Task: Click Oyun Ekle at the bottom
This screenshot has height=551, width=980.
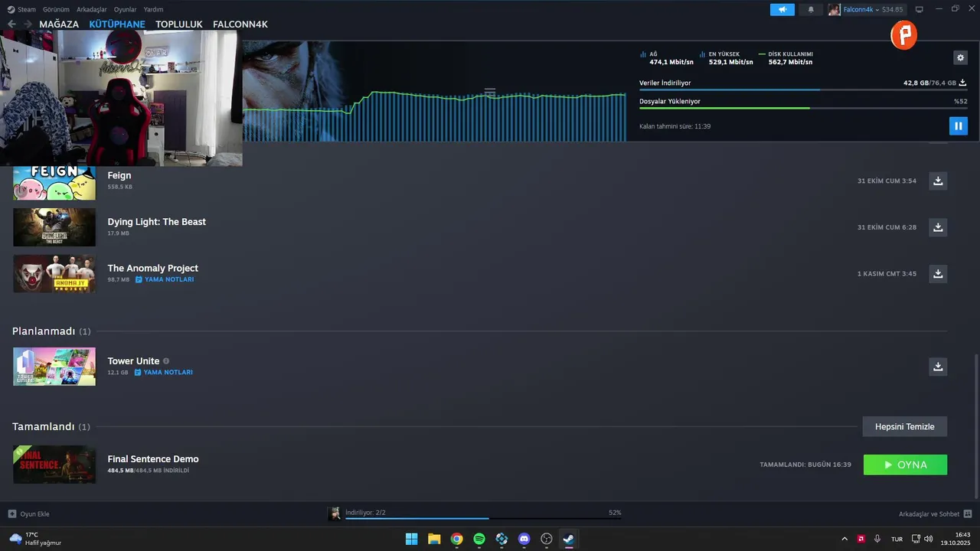Action: [x=29, y=514]
